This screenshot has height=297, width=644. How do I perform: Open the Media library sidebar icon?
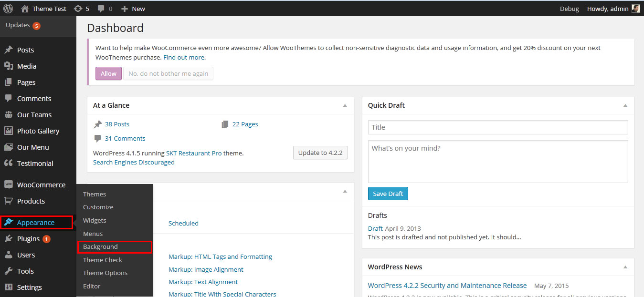click(x=8, y=66)
